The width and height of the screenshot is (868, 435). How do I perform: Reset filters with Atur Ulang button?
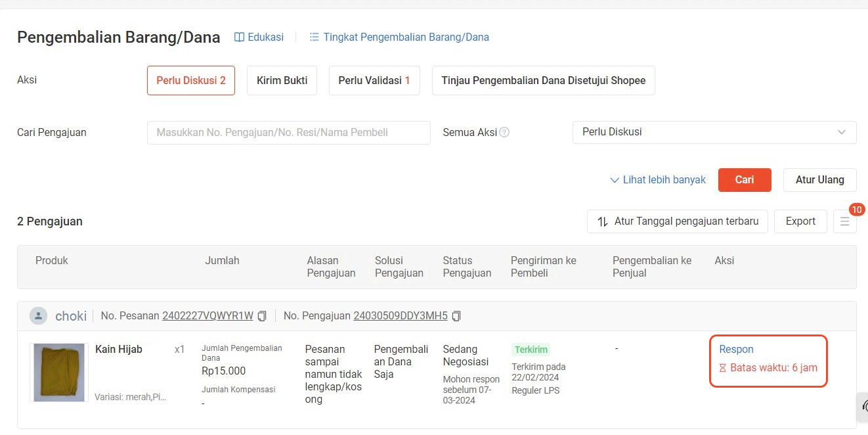(819, 179)
